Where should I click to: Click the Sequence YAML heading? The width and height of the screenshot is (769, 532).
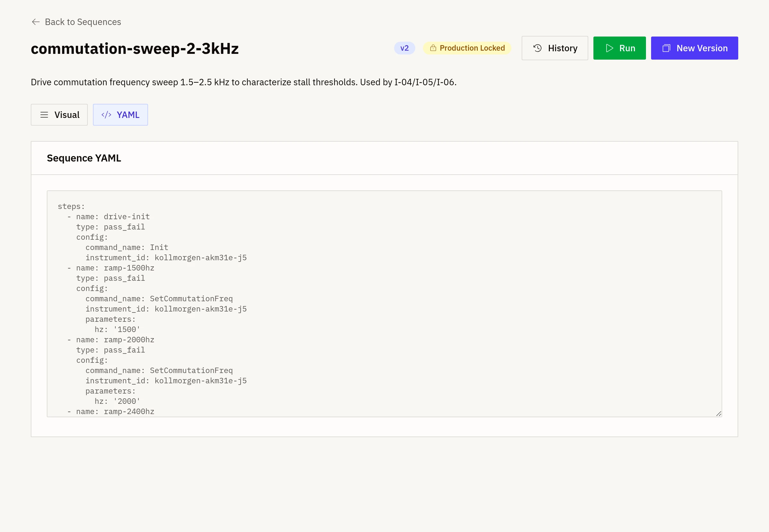[84, 158]
